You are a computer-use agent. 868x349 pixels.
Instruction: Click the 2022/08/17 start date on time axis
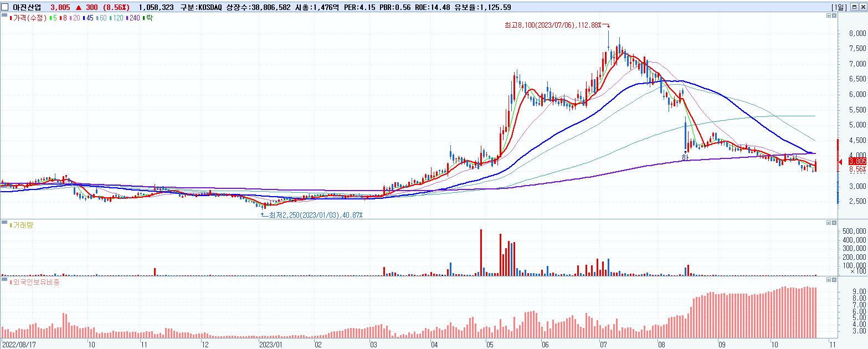(x=18, y=344)
